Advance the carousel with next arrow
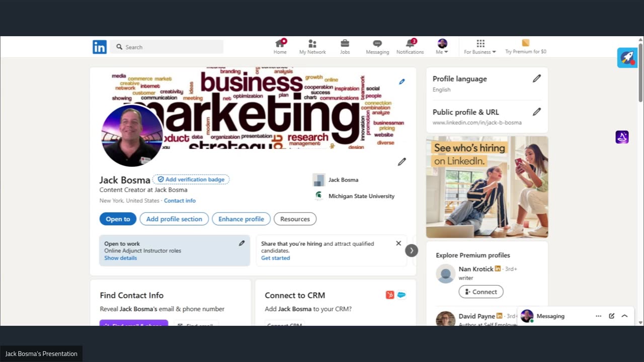 point(412,250)
